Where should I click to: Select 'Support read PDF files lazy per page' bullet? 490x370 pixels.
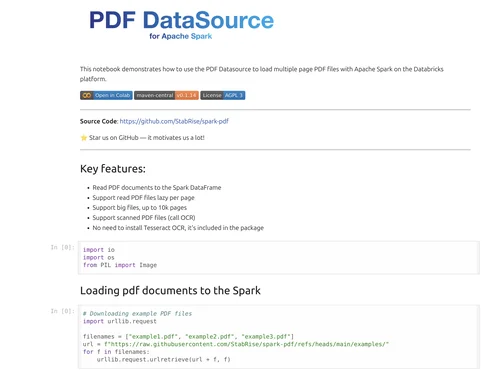[143, 198]
